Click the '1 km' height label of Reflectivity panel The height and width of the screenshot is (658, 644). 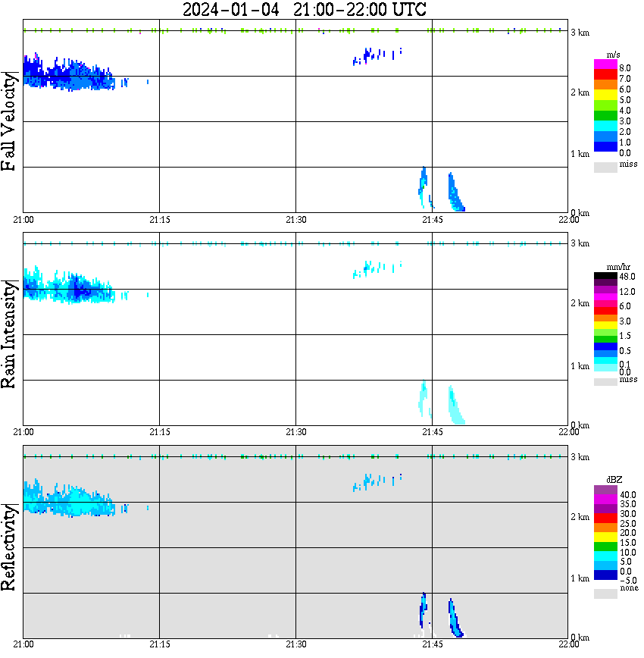580,578
